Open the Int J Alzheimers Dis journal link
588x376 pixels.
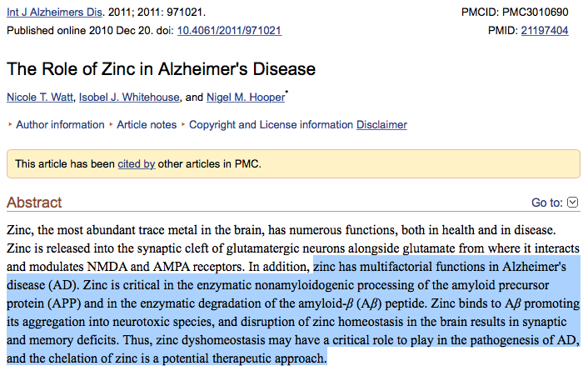pos(52,13)
